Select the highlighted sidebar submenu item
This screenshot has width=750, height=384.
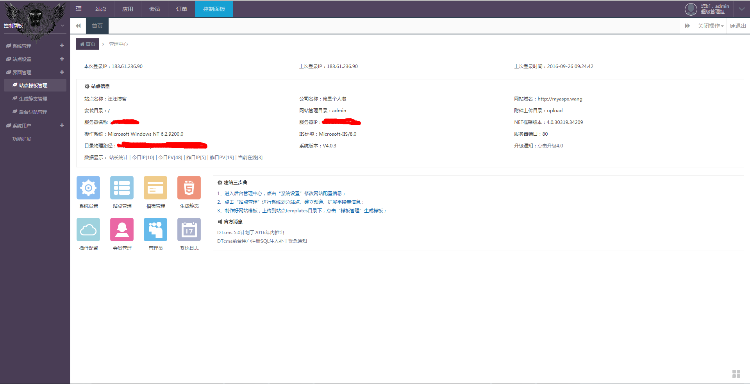pos(35,86)
